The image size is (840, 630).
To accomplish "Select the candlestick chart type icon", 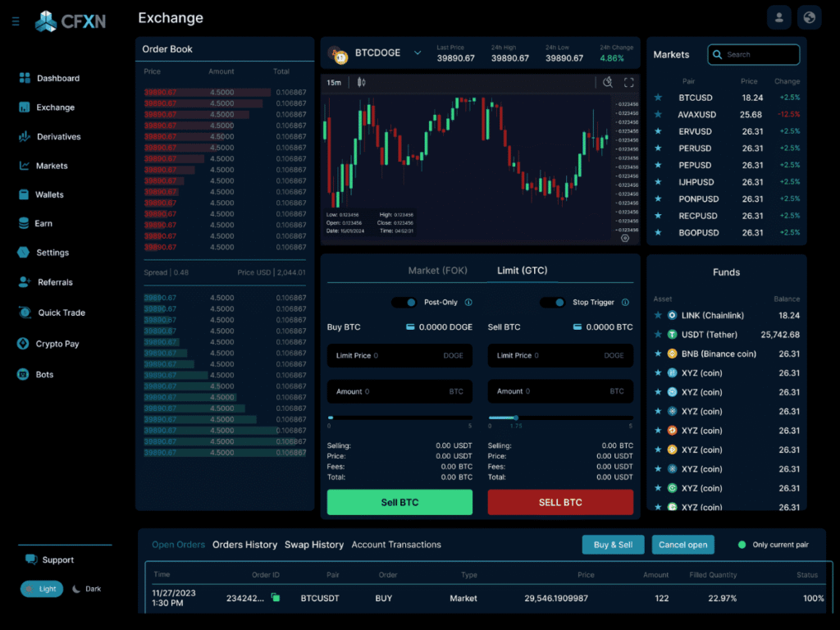I will click(x=359, y=83).
